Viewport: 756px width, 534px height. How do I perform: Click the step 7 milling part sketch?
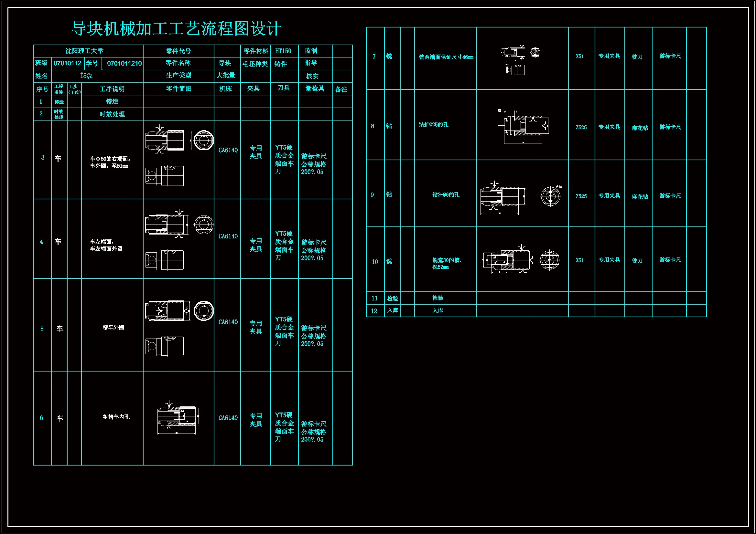[514, 53]
